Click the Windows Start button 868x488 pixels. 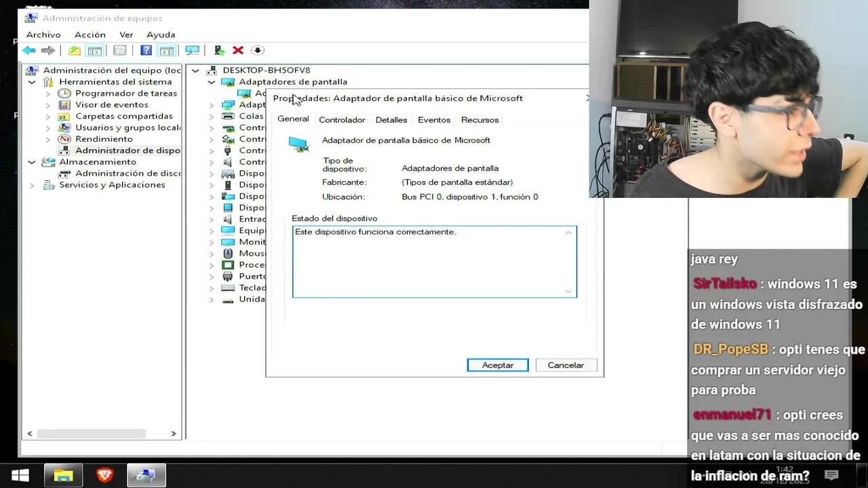(x=20, y=475)
